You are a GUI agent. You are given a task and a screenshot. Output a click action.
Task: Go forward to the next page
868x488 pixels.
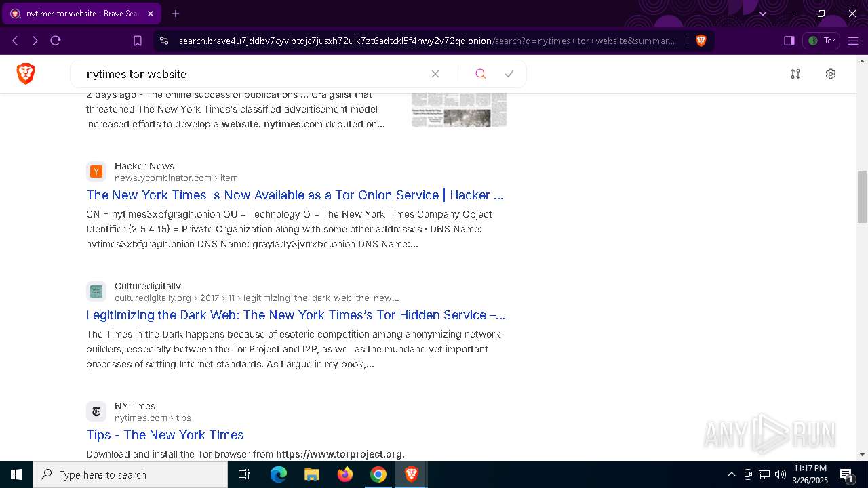coord(35,41)
